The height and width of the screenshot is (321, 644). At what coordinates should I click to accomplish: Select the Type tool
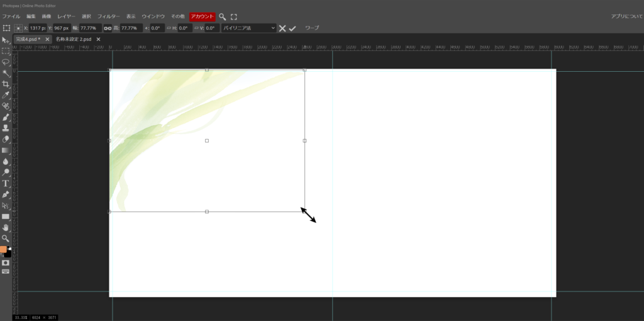(x=6, y=183)
